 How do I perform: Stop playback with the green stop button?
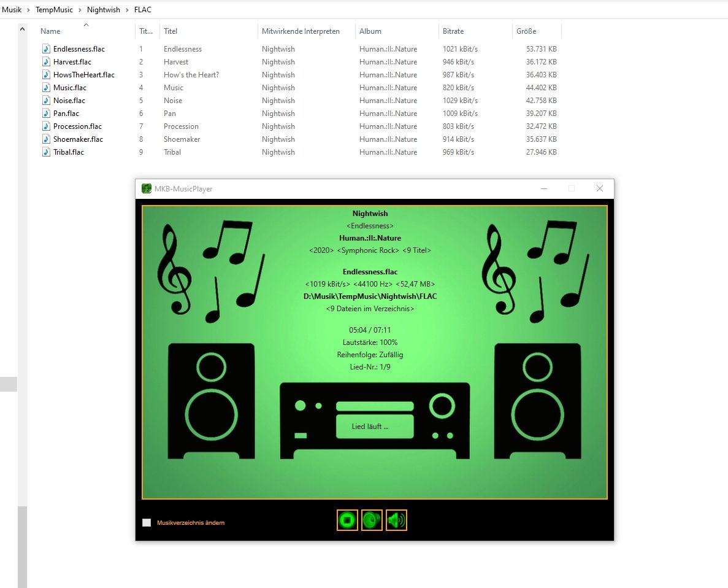[x=347, y=520]
